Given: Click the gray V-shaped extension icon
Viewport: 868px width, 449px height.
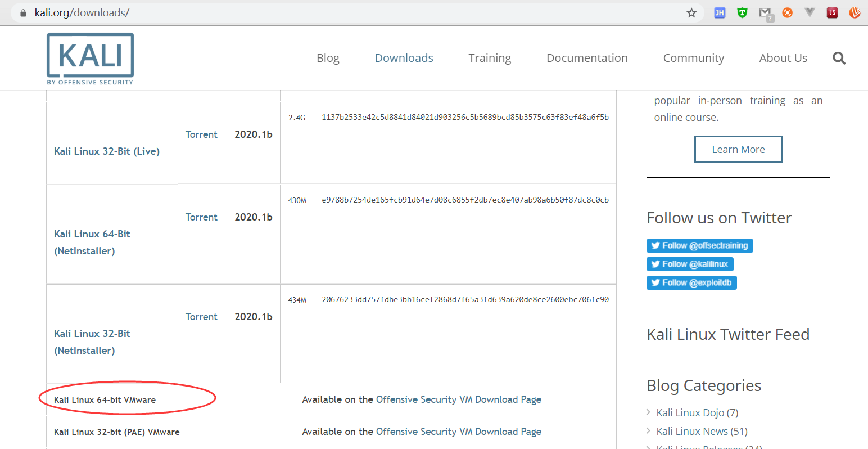Looking at the screenshot, I should (x=810, y=12).
